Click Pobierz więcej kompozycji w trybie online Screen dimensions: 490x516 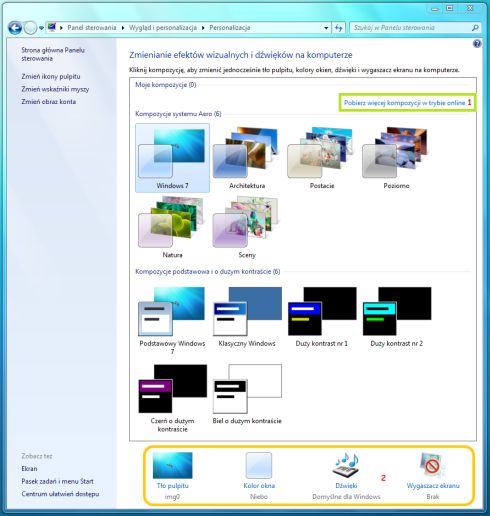[x=404, y=103]
